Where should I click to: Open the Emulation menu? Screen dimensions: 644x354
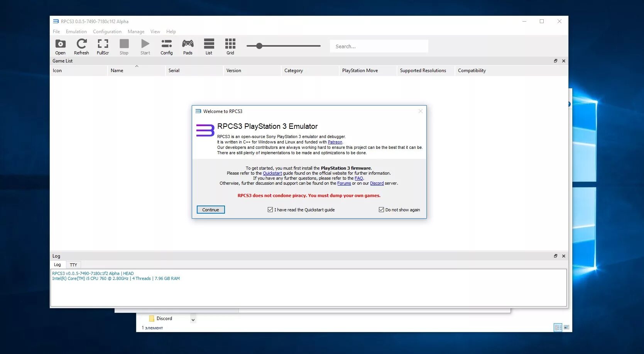coord(76,32)
